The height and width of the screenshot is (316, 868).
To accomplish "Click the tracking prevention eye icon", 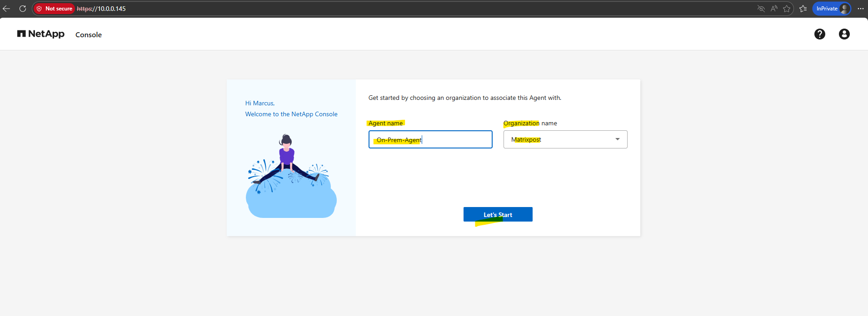I will coord(761,9).
